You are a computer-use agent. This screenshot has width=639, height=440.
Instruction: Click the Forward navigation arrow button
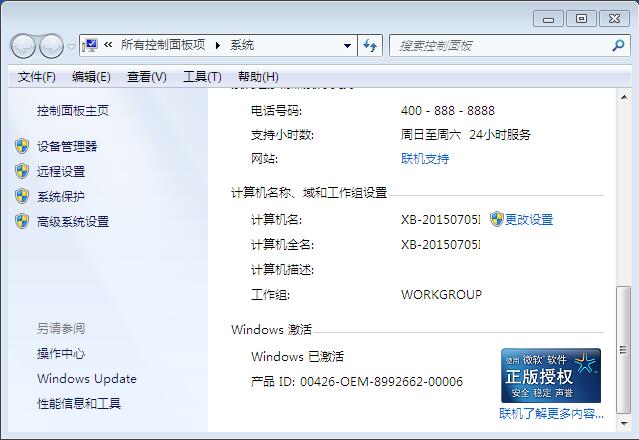pos(51,46)
